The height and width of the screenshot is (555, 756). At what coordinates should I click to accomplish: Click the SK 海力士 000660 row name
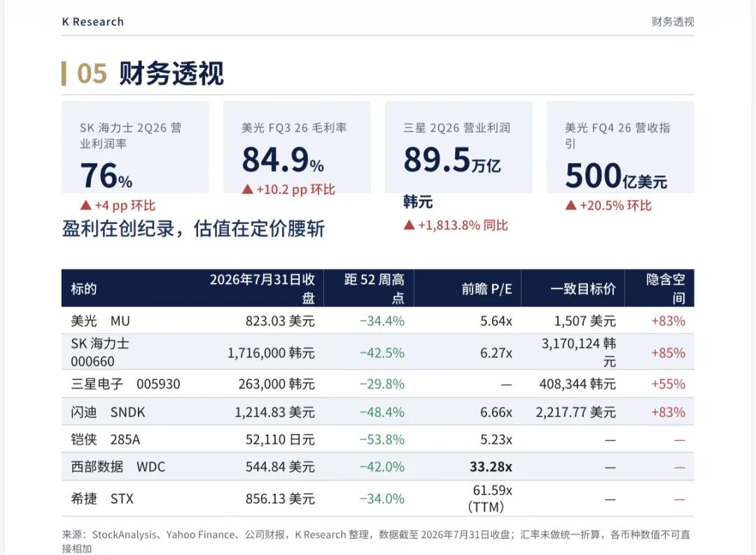100,353
